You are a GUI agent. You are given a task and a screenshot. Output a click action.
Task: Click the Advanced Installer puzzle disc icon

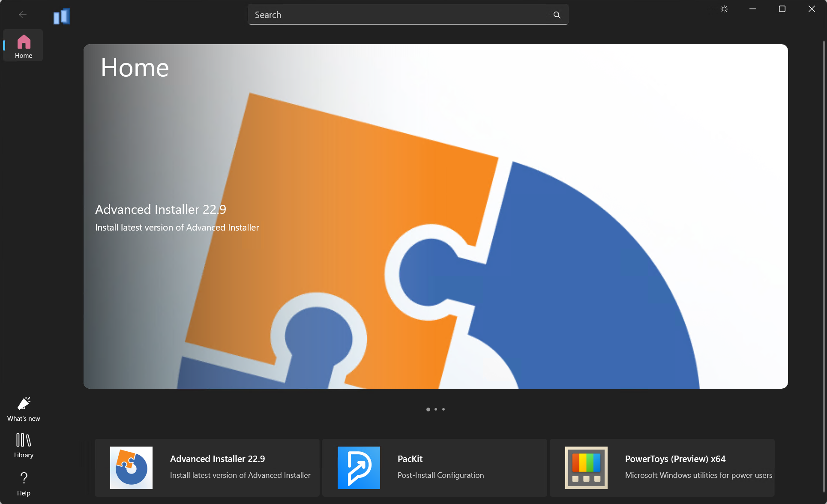point(131,468)
